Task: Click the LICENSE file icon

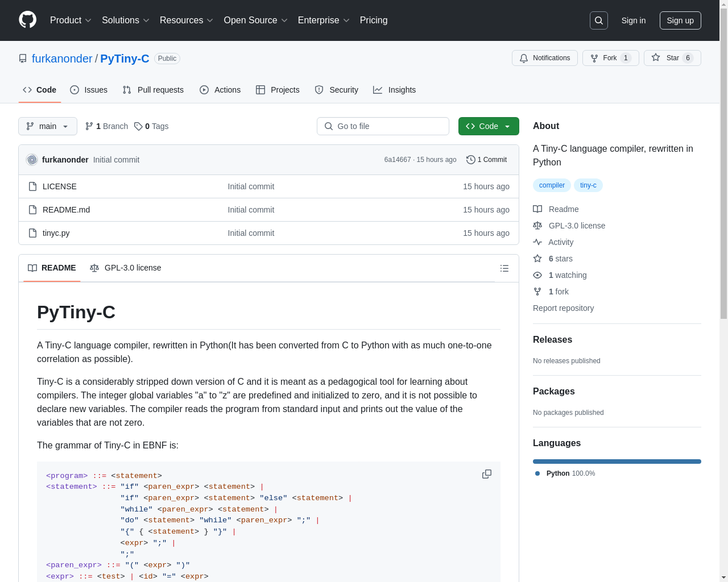Action: (x=33, y=186)
